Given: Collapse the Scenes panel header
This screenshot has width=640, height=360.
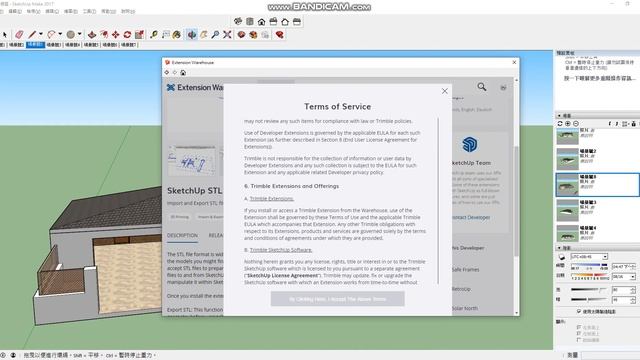Looking at the screenshot, I should tap(597, 116).
